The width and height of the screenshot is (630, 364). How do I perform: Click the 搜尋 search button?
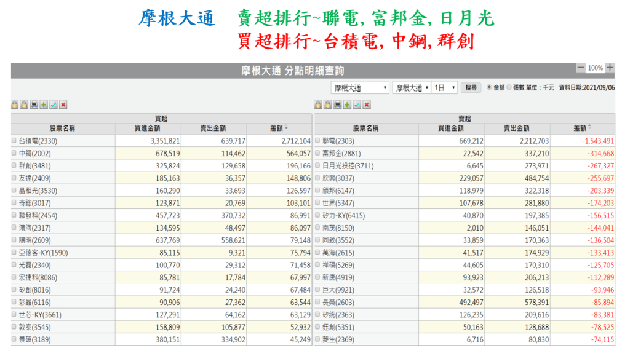pyautogui.click(x=471, y=88)
